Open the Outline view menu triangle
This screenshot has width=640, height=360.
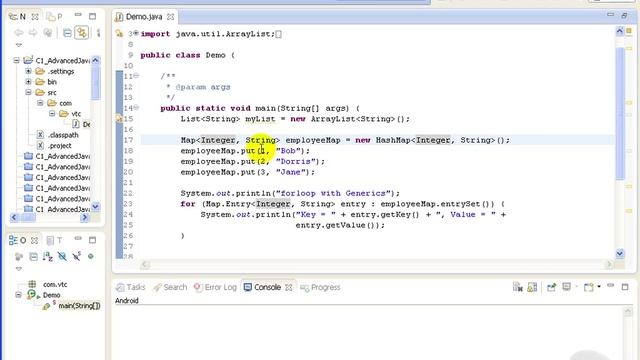19,269
